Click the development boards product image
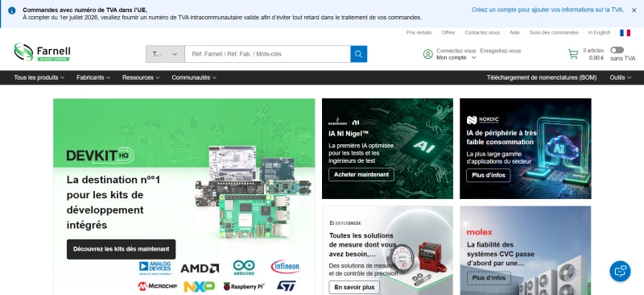Image resolution: width=644 pixels, height=295 pixels. click(253, 192)
